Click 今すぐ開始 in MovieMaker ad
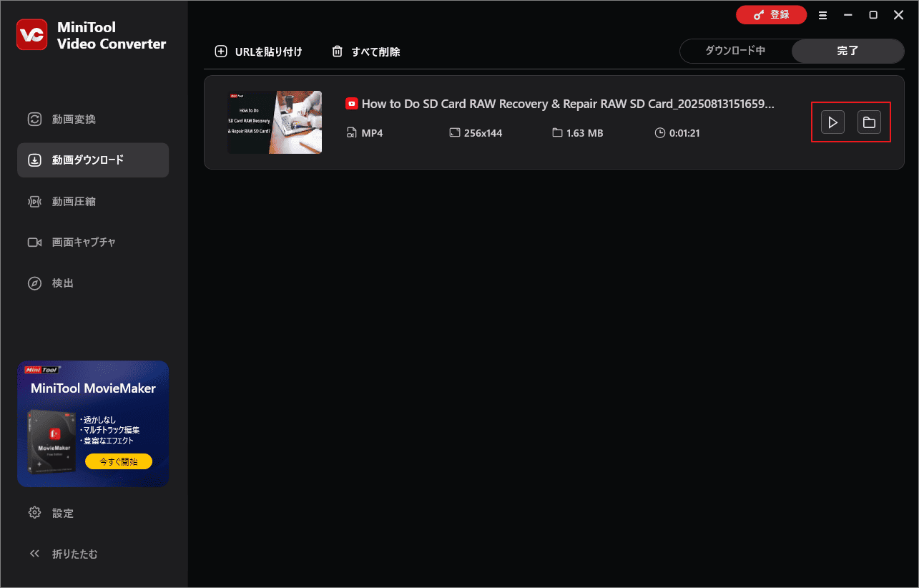 [119, 461]
